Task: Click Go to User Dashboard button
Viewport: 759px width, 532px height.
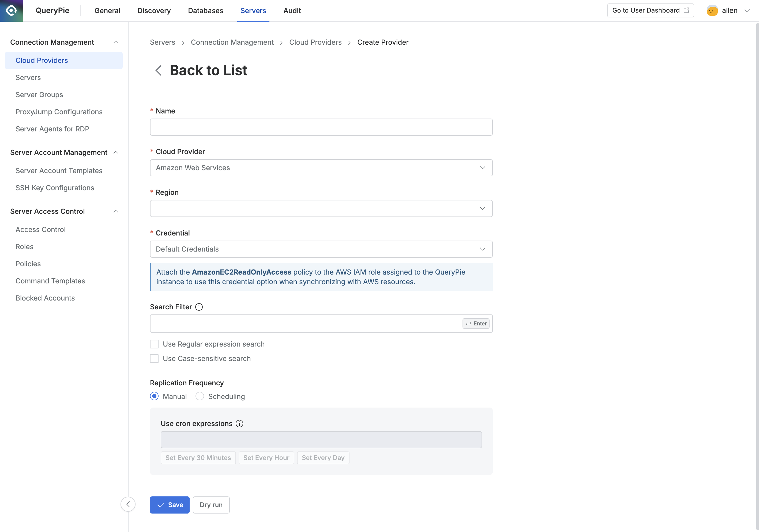Action: [x=651, y=10]
